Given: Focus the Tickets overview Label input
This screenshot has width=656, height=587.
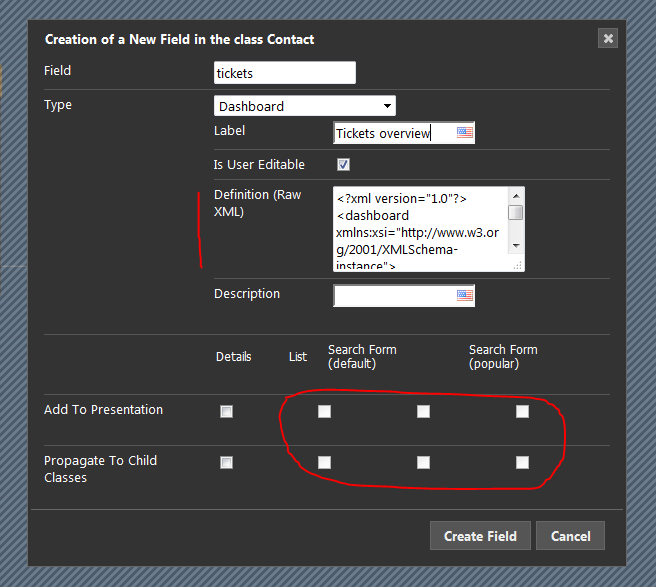Looking at the screenshot, I should tap(394, 133).
